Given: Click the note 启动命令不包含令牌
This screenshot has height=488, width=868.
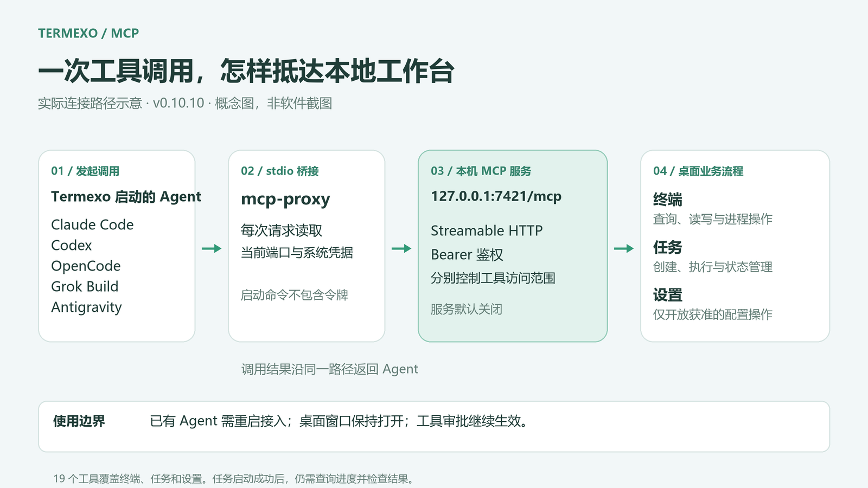Looking at the screenshot, I should [x=295, y=295].
